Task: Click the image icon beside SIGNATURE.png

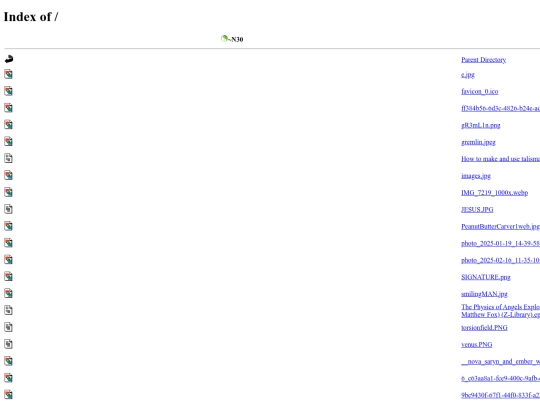Action: 9,277
